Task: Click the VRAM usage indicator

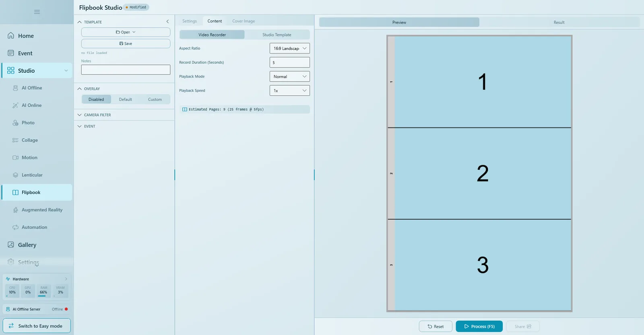Action: [x=60, y=291]
